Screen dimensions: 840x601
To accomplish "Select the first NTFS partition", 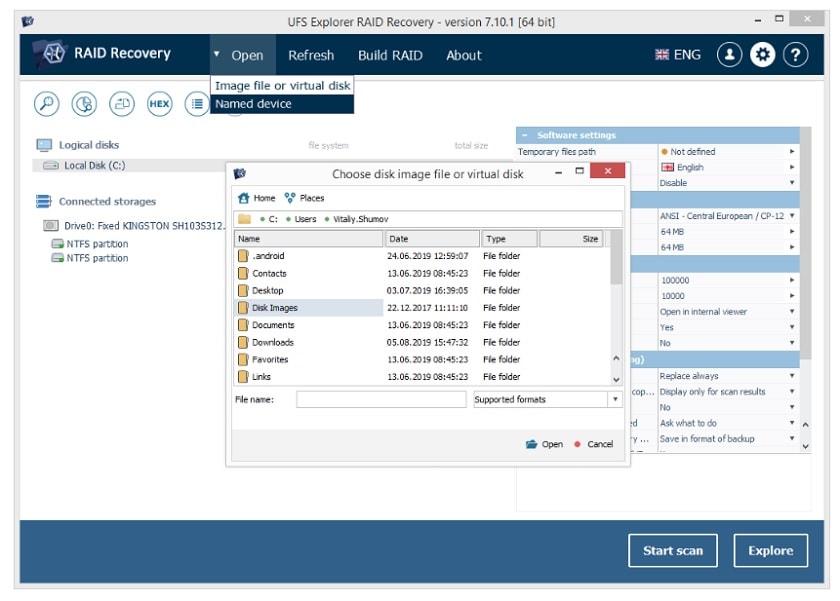I will click(x=90, y=244).
